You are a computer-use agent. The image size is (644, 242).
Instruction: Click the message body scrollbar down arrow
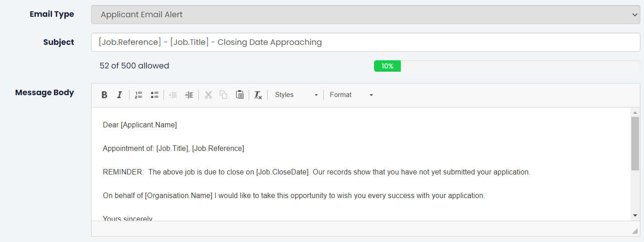pyautogui.click(x=635, y=215)
